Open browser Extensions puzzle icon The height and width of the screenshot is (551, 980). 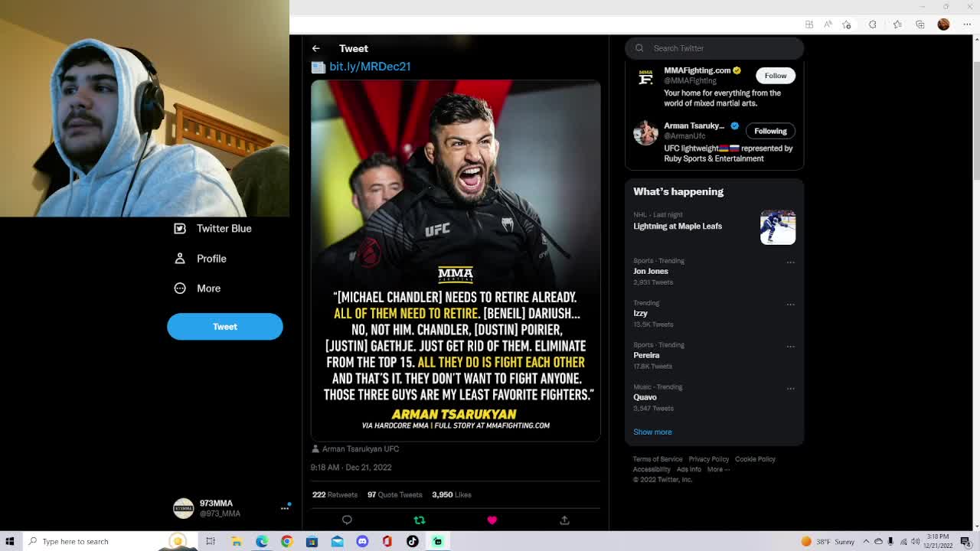872,24
